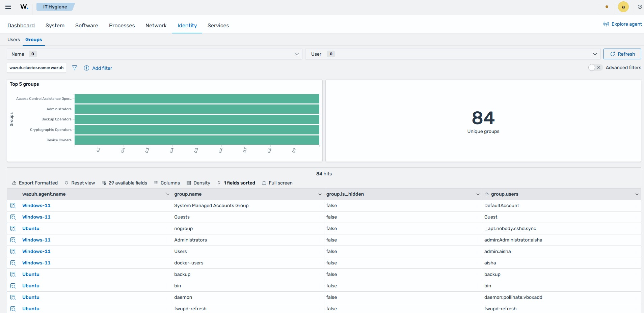Open the hamburger navigation menu
Viewport: 644px width, 313px height.
click(x=8, y=7)
